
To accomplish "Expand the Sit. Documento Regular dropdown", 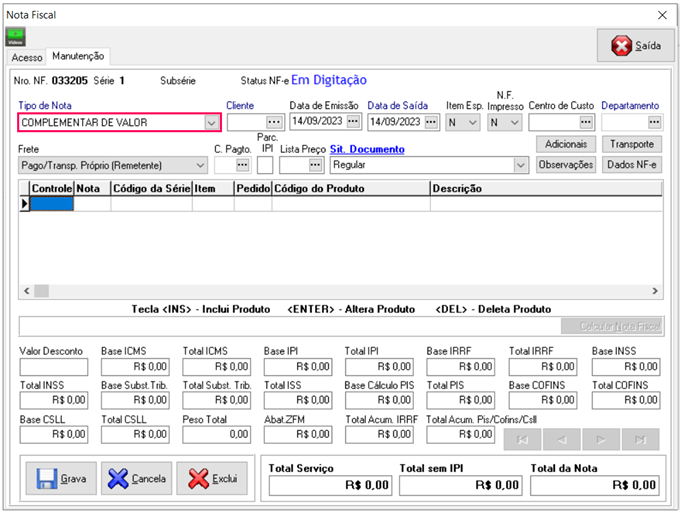I will point(520,165).
